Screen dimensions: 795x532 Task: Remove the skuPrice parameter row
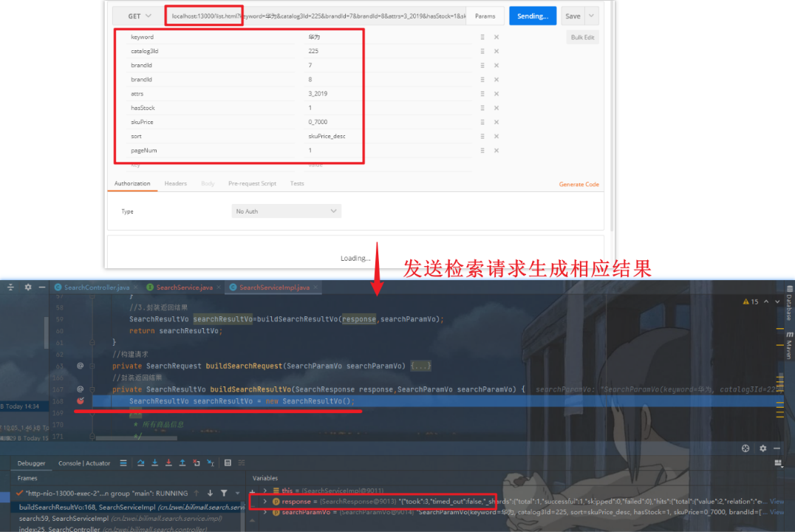(x=497, y=122)
